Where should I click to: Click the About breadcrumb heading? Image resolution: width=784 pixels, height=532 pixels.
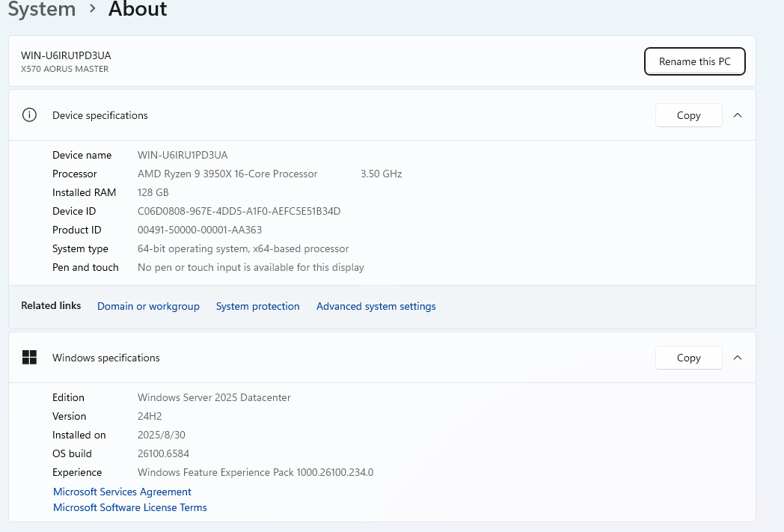click(138, 8)
